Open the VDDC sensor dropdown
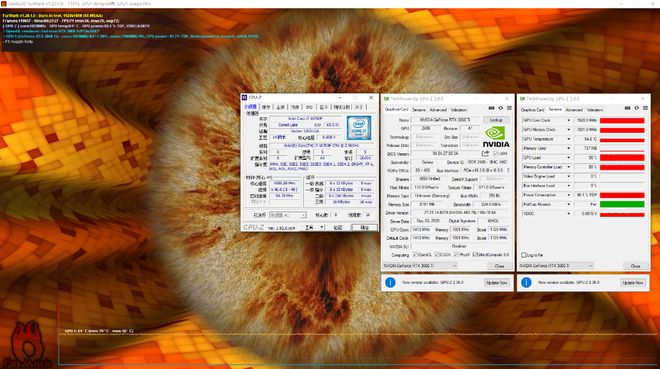Screen dimensions: 660x369 569,213
